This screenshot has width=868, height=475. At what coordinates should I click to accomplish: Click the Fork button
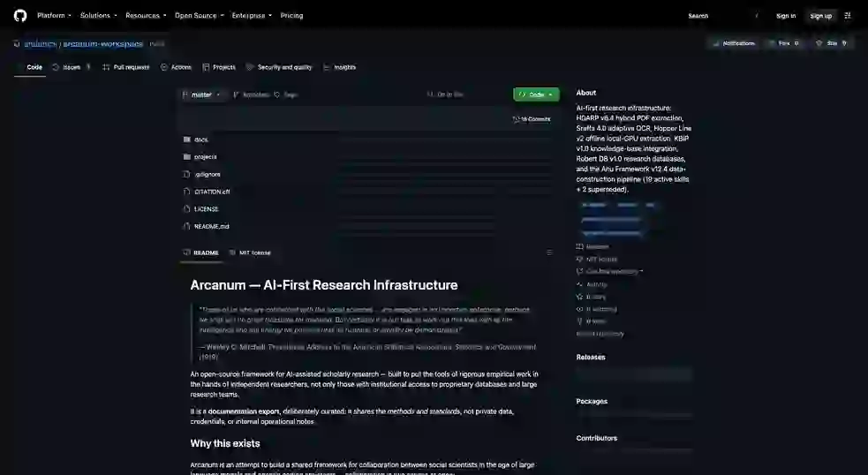tap(784, 43)
